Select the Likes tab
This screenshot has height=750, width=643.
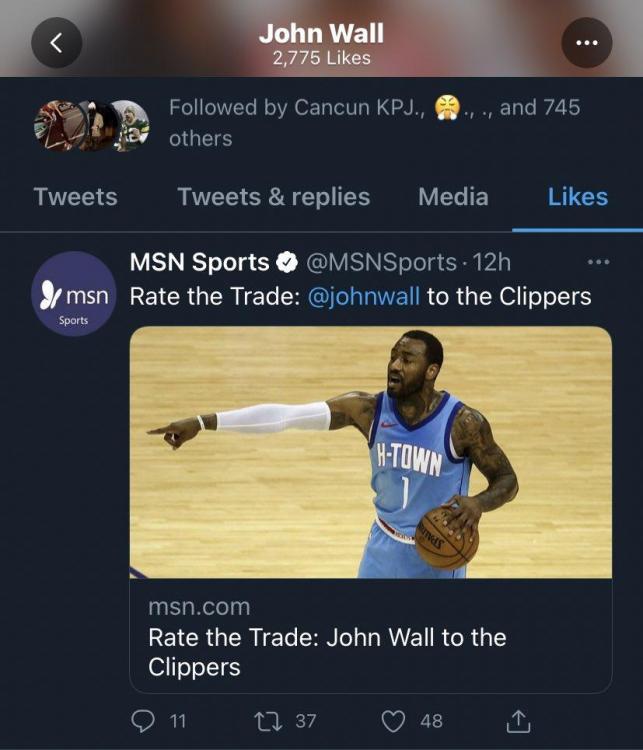point(577,197)
